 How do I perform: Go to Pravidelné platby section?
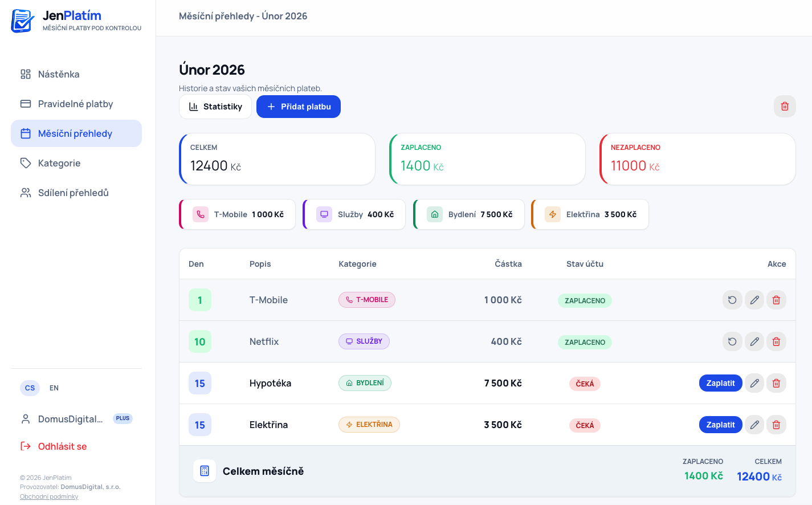(75, 104)
